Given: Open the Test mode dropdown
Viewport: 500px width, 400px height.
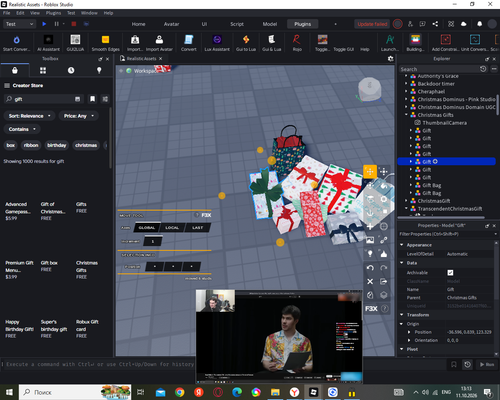Looking at the screenshot, I should [x=19, y=24].
